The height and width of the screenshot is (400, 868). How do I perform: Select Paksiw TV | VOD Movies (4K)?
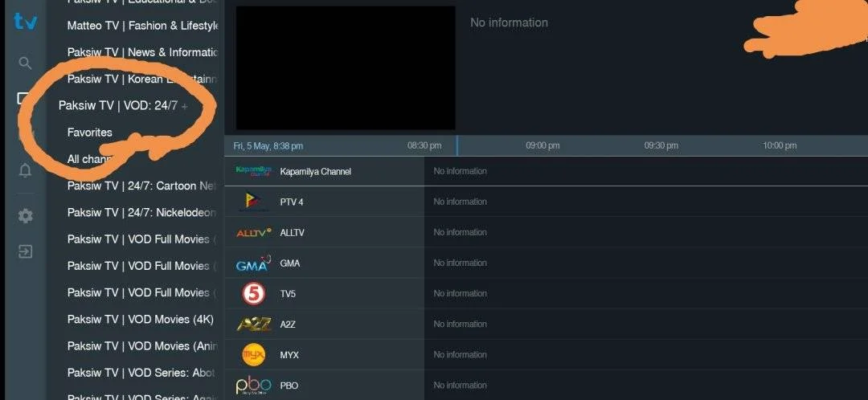[141, 319]
